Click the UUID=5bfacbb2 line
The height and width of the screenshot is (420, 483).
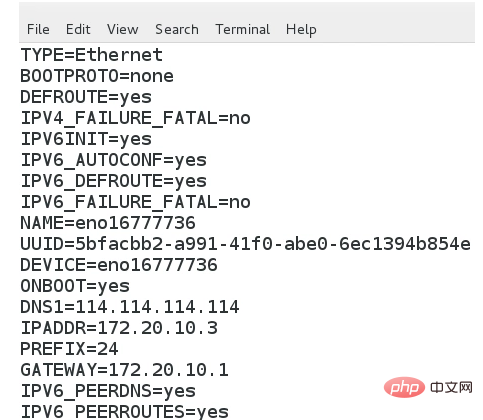click(x=246, y=244)
